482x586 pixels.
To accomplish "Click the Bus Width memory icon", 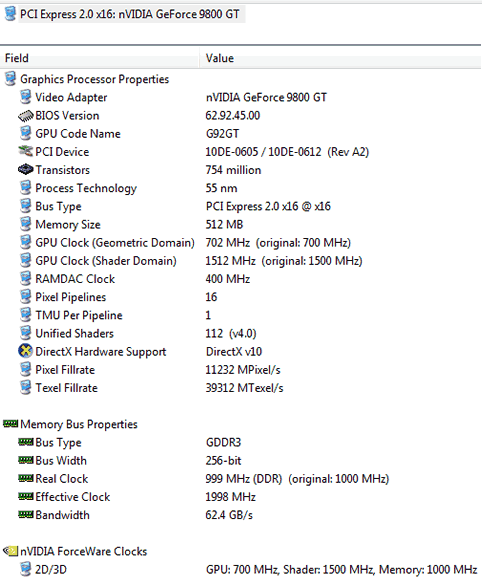I will [25, 460].
